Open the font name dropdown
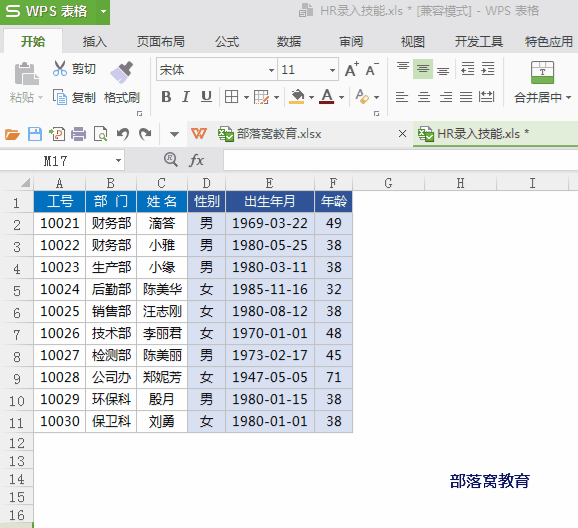The width and height of the screenshot is (578, 528). pyautogui.click(x=271, y=70)
